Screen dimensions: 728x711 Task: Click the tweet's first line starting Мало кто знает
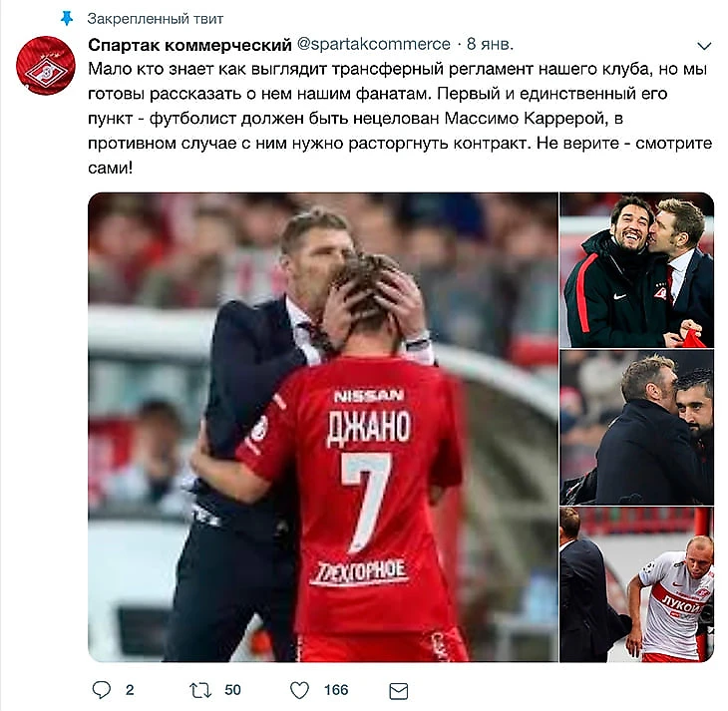(398, 69)
